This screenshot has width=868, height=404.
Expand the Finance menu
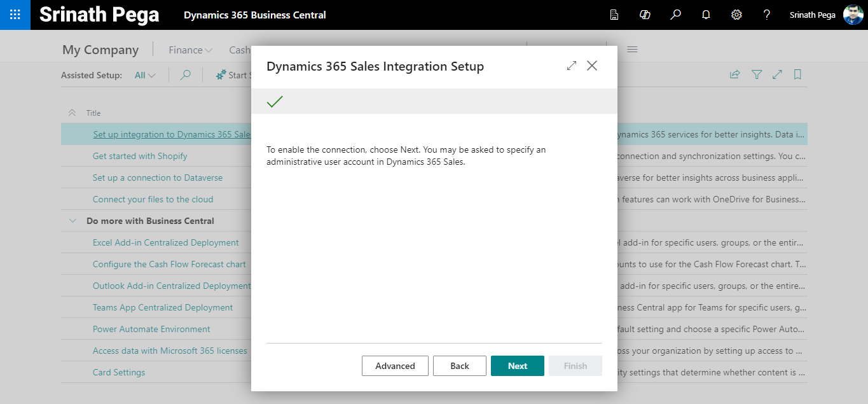(x=190, y=50)
